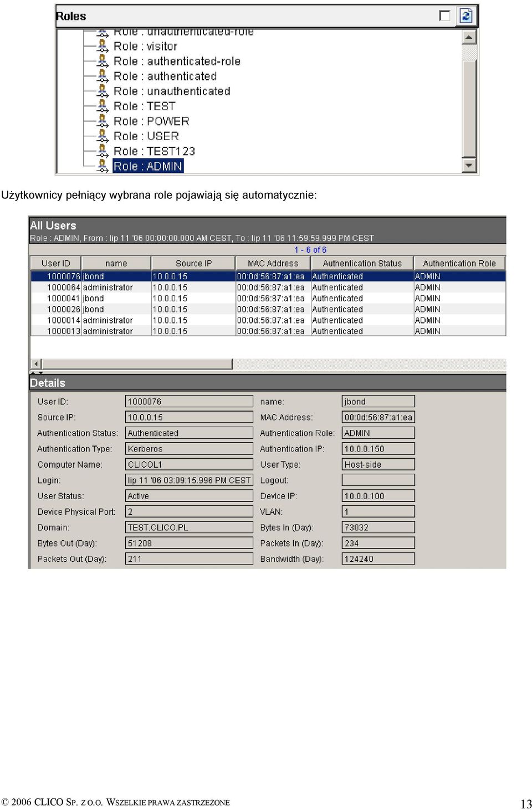Select Role : authenticated-role tree item

(177, 61)
